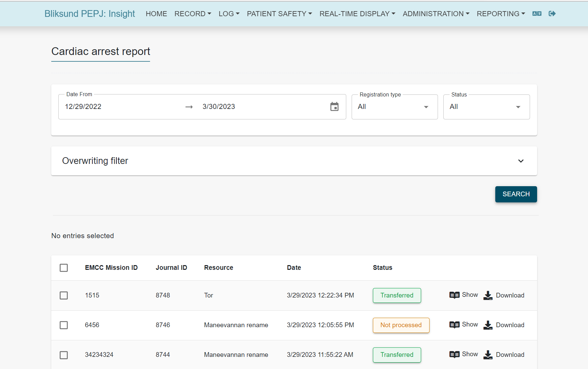588x369 pixels.
Task: Click resource cell 'Tor'
Action: [x=209, y=295]
